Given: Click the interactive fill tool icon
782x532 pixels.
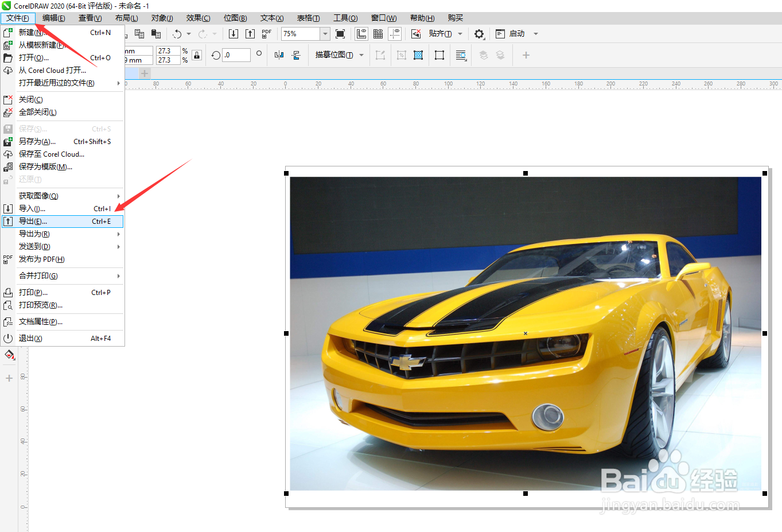Looking at the screenshot, I should pyautogui.click(x=9, y=355).
